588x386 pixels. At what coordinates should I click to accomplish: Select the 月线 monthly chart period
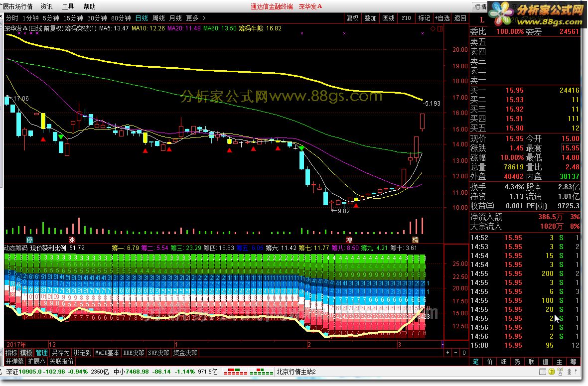click(x=175, y=18)
